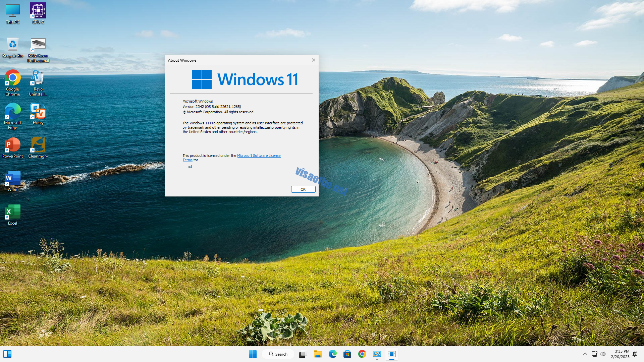Click the taskbar Search box

[x=278, y=354]
